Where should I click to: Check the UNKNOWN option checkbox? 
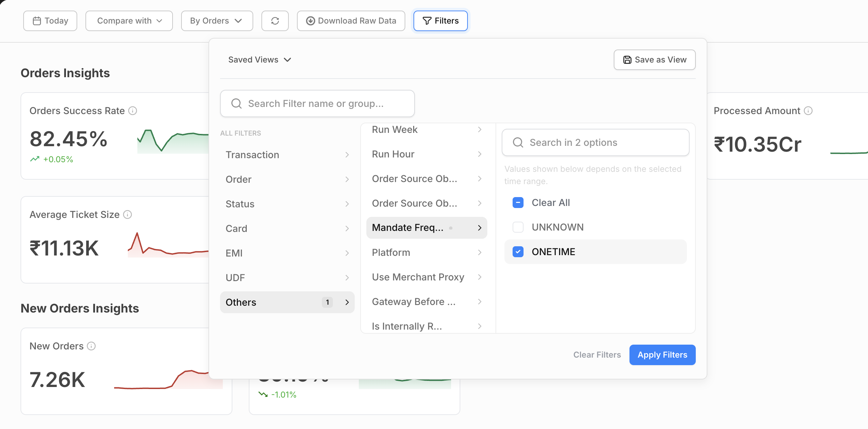[518, 227]
